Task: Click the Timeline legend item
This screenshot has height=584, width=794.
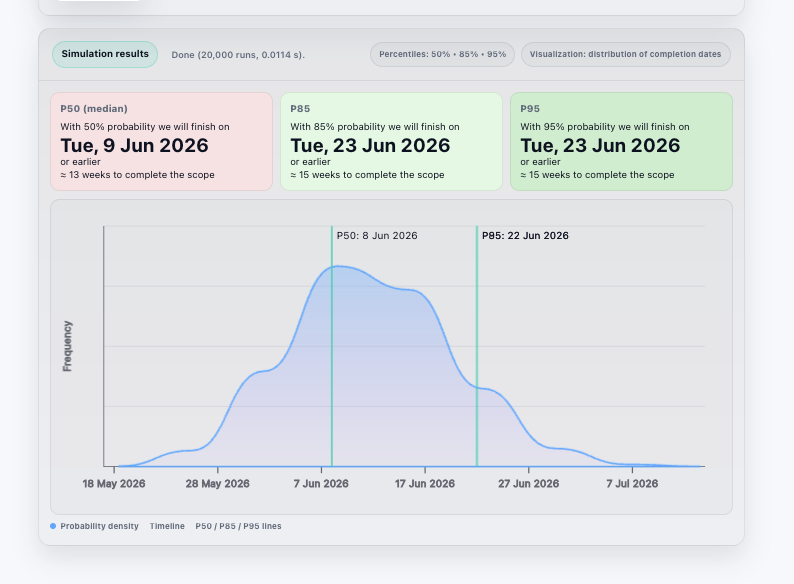Action: click(167, 526)
